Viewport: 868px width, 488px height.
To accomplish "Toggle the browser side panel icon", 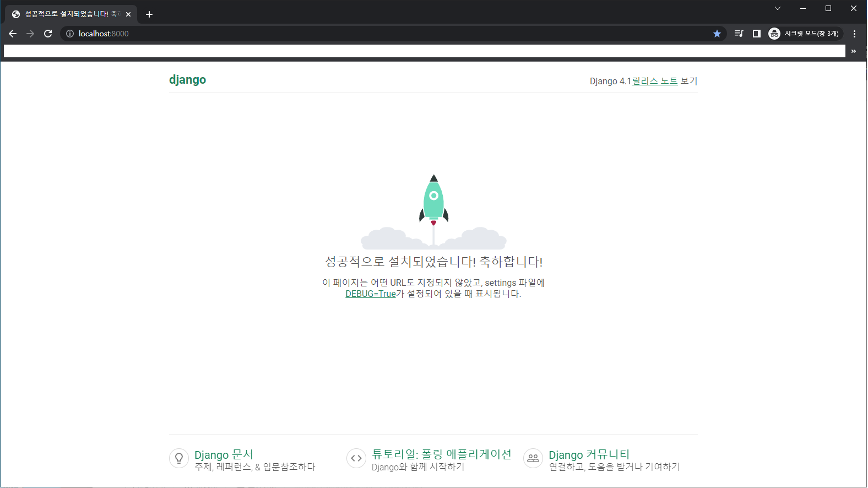I will 757,34.
